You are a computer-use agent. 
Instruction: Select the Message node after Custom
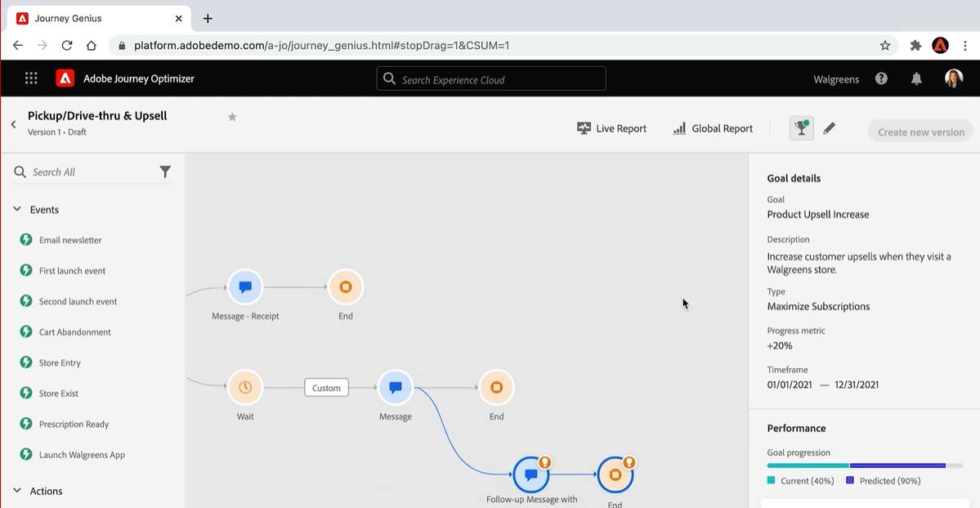pos(396,387)
